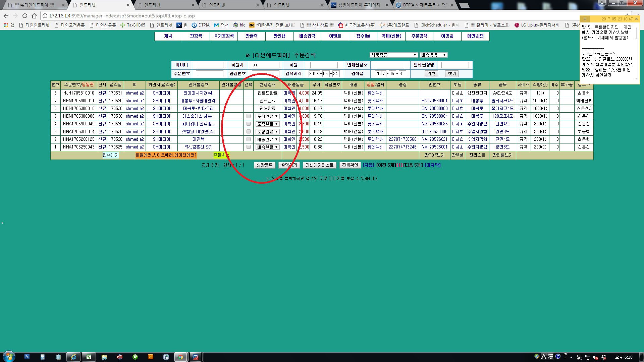Click the sticky note add (+) icon
Viewport: 644px width, 362px height.
[x=585, y=19]
